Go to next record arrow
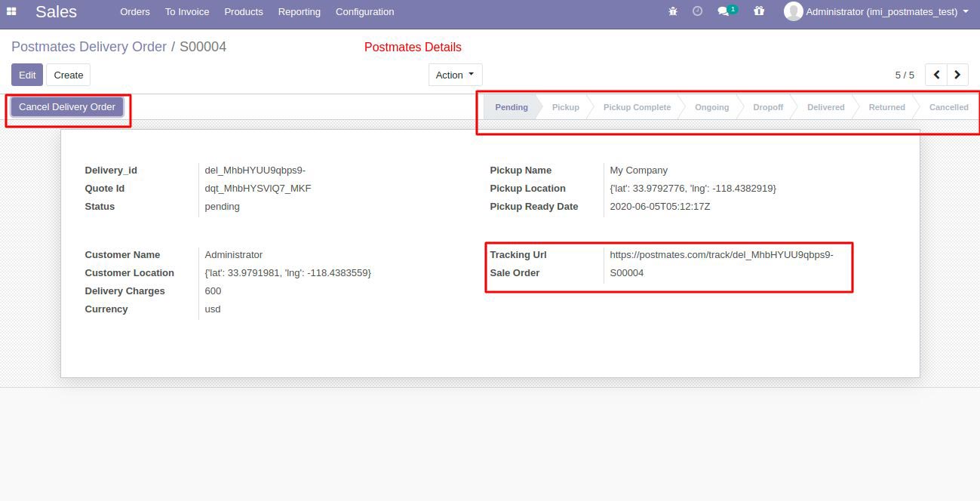 click(x=957, y=75)
